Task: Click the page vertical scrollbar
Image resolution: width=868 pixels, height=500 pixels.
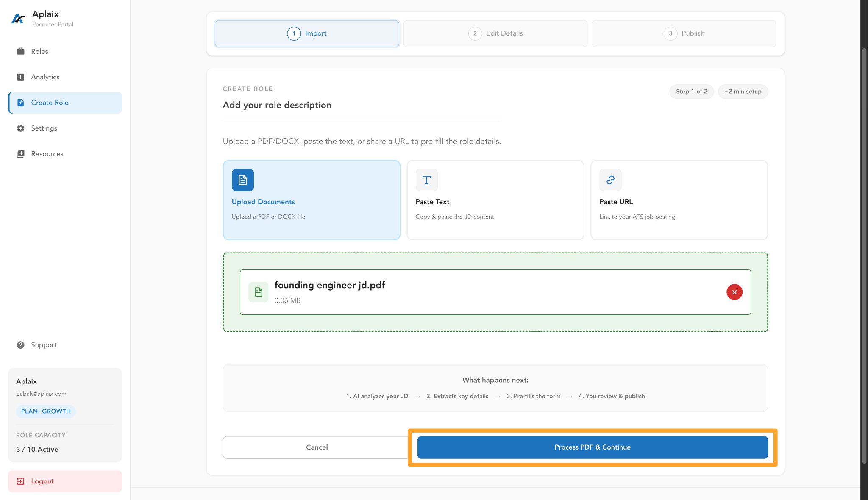Action: [865, 256]
